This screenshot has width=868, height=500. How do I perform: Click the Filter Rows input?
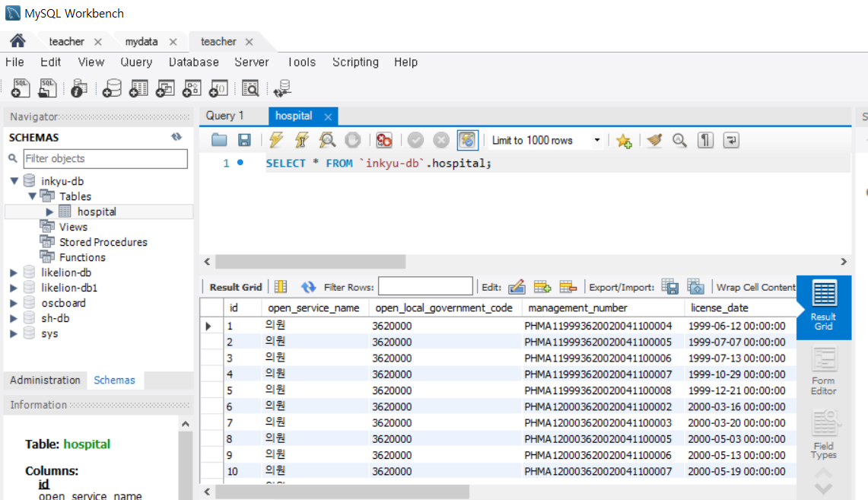coord(425,287)
